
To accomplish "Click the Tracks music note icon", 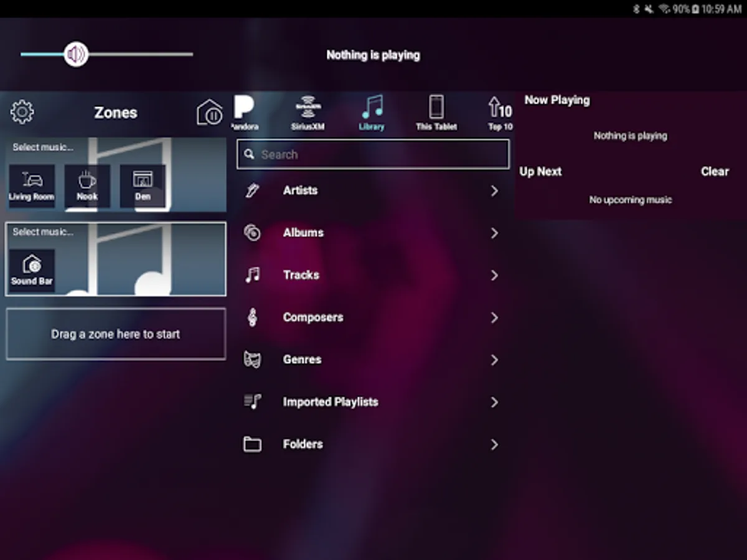I will tap(252, 275).
